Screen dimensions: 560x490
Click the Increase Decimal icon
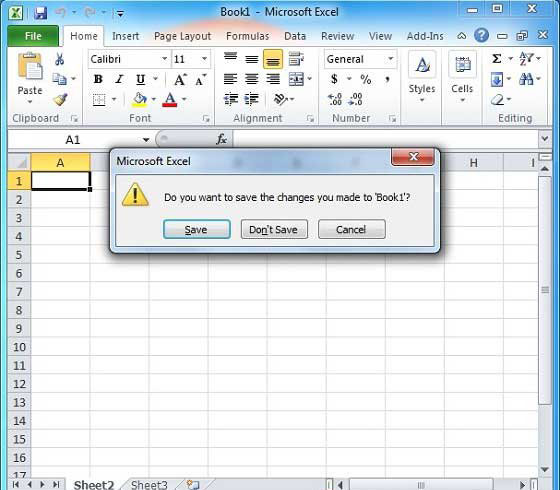click(x=335, y=99)
